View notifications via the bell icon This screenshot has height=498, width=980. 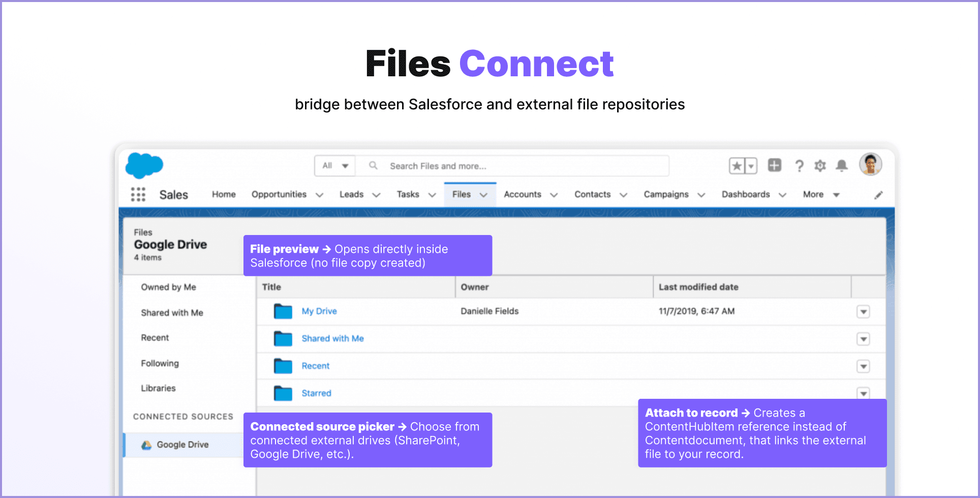coord(842,165)
